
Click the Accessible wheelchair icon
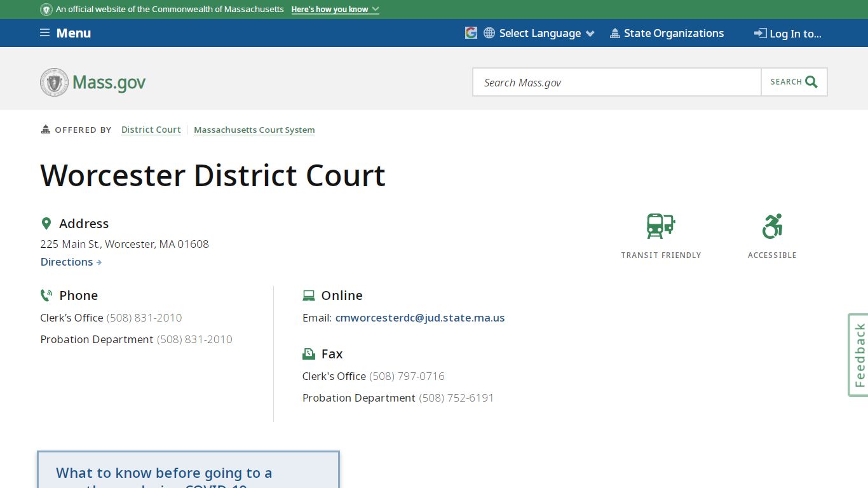[x=772, y=226]
